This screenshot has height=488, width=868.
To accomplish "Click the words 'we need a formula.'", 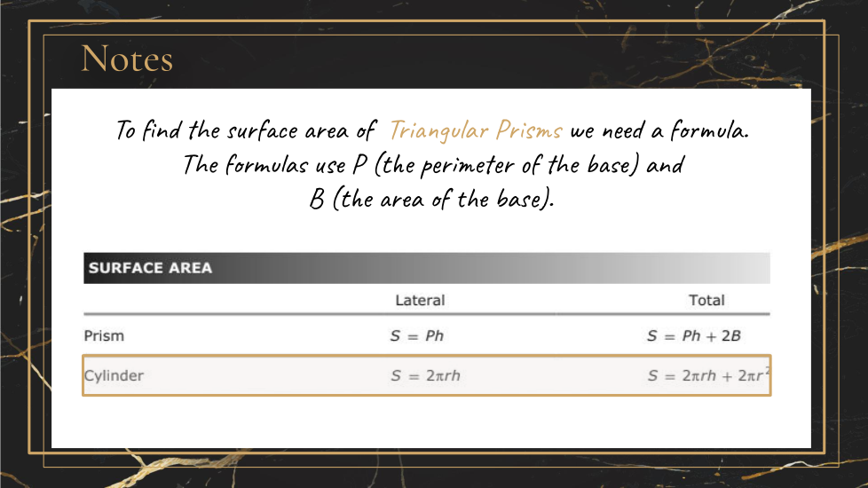I will tap(660, 131).
